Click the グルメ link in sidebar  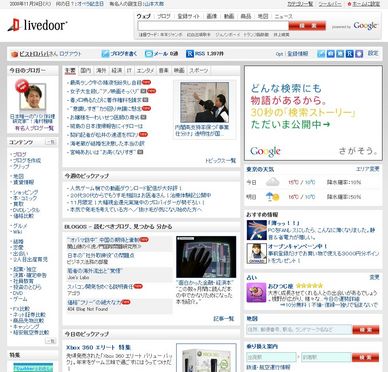[20, 226]
